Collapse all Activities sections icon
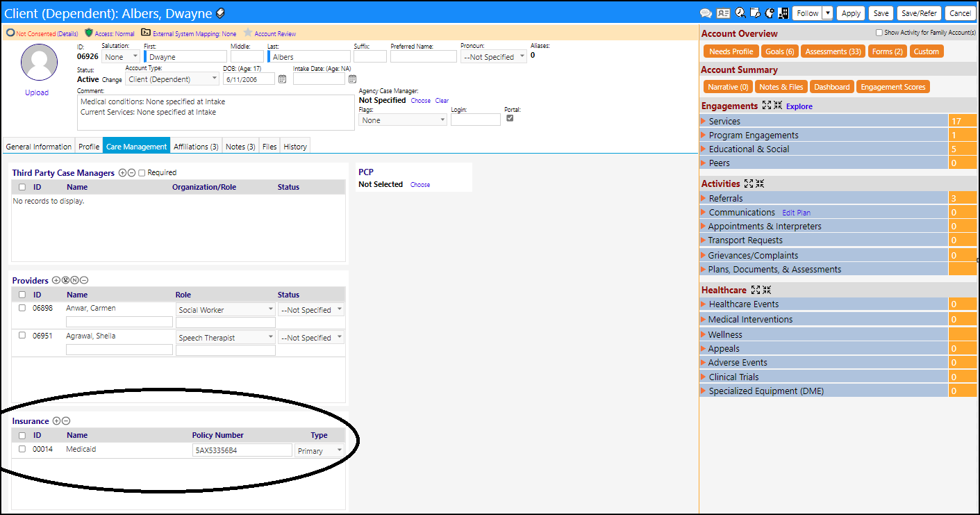 [x=760, y=183]
